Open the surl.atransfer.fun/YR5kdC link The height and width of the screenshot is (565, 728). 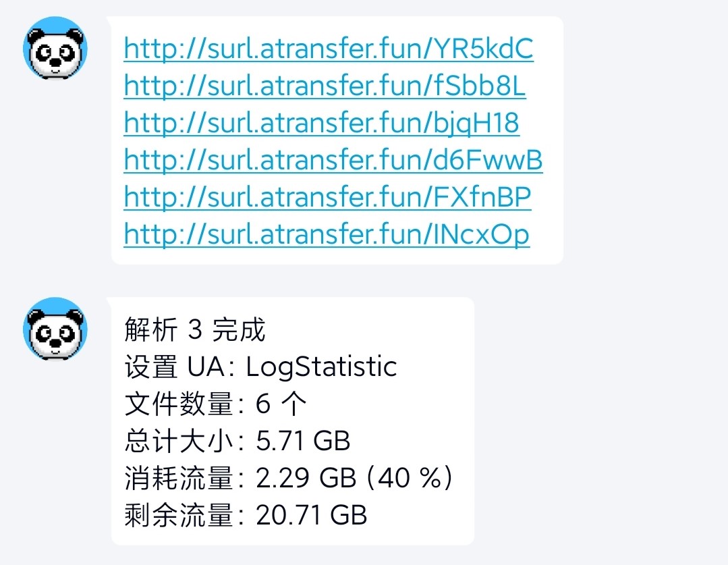pos(329,49)
